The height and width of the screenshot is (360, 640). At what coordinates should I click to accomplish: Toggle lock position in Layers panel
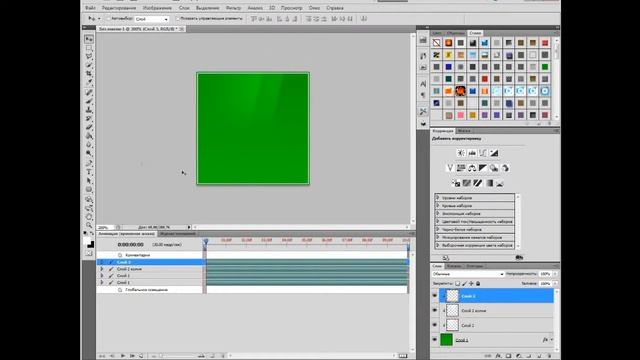pos(471,283)
